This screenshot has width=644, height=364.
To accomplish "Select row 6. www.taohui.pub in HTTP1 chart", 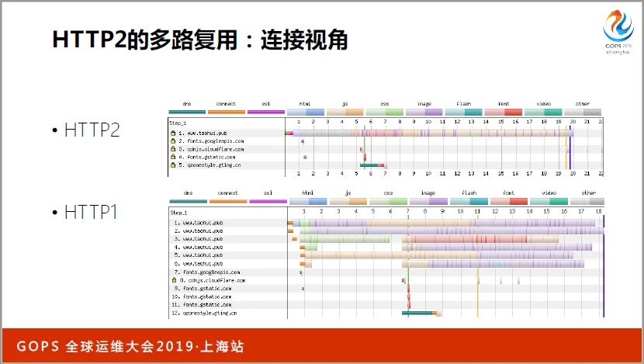I will coord(387,263).
